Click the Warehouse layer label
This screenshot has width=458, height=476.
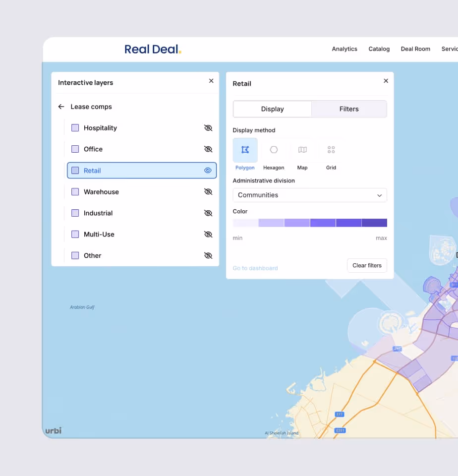[101, 192]
